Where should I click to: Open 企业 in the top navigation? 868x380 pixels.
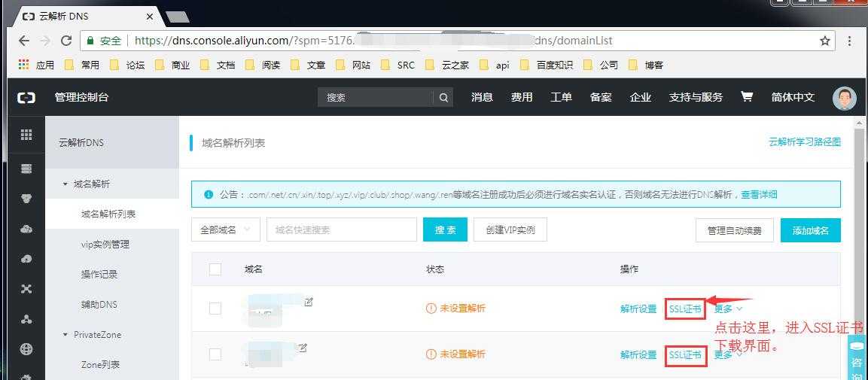coord(641,97)
